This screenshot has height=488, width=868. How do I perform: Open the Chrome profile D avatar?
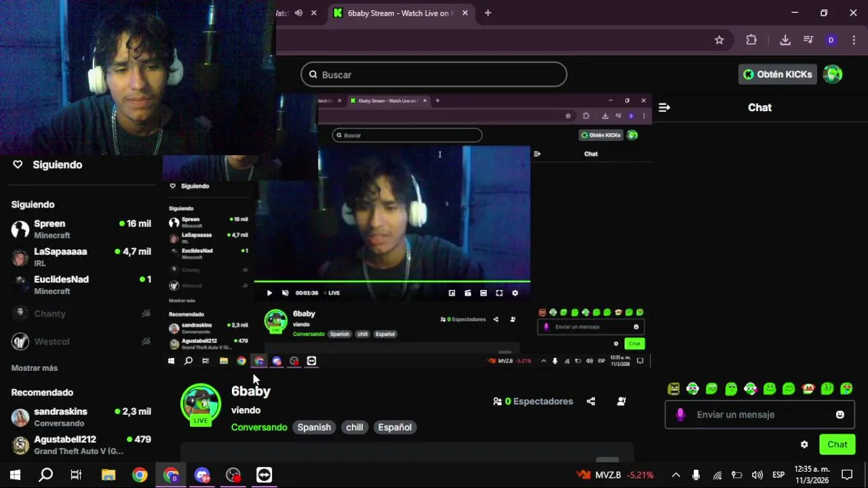831,40
